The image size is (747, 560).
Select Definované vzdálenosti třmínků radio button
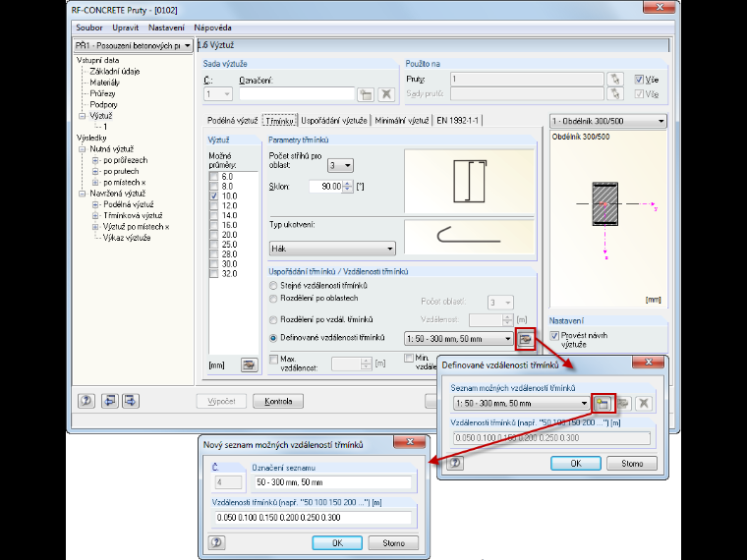(273, 338)
